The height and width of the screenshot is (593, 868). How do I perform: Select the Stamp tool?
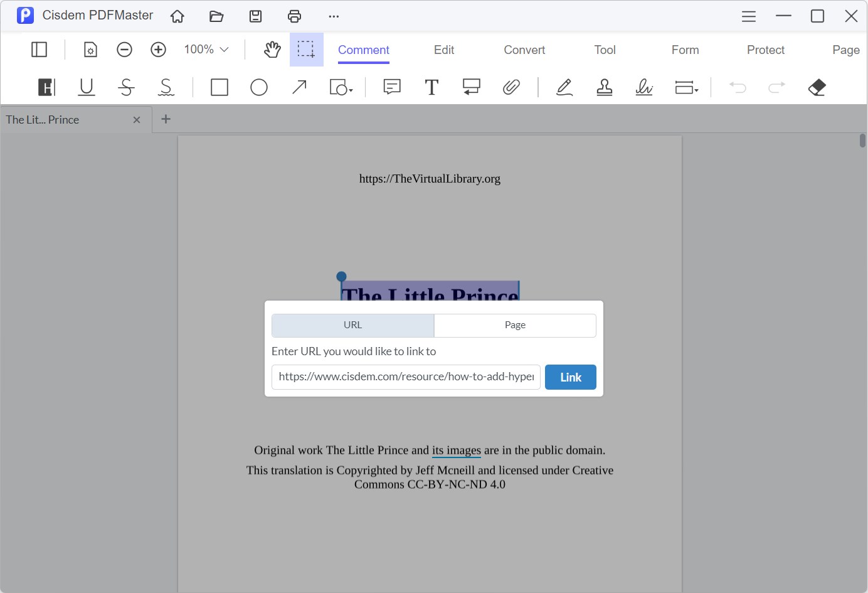click(x=604, y=87)
